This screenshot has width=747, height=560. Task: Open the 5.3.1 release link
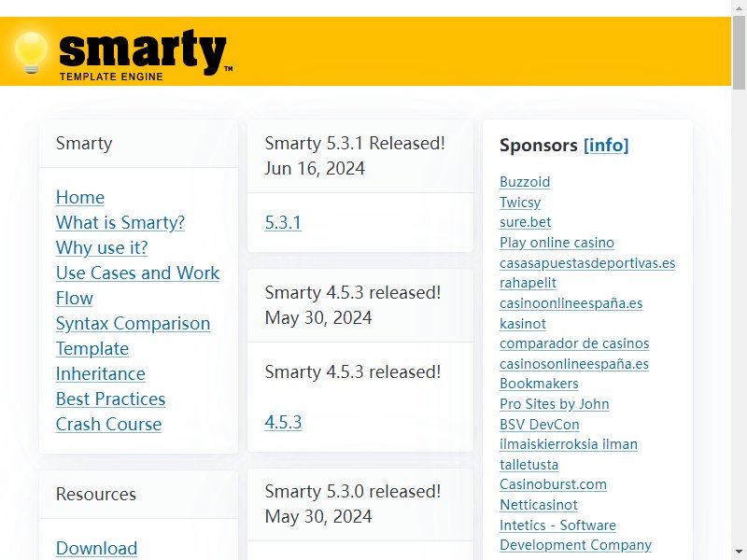(x=283, y=222)
